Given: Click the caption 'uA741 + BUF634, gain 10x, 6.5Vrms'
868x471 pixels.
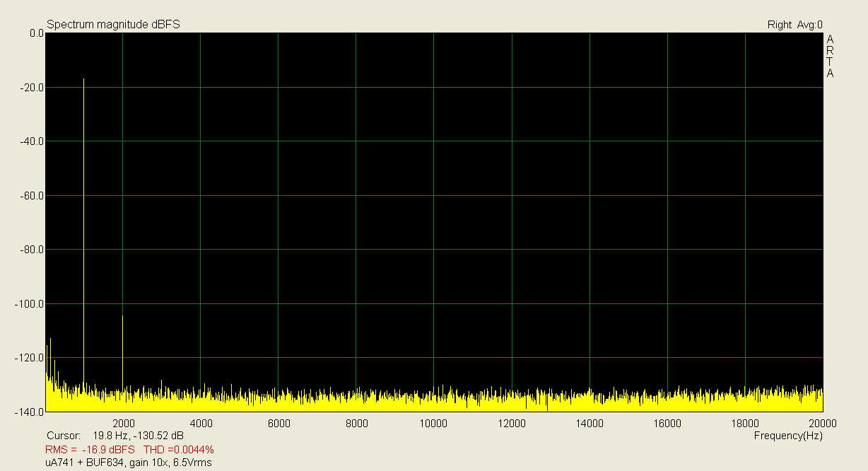Looking at the screenshot, I should (129, 463).
